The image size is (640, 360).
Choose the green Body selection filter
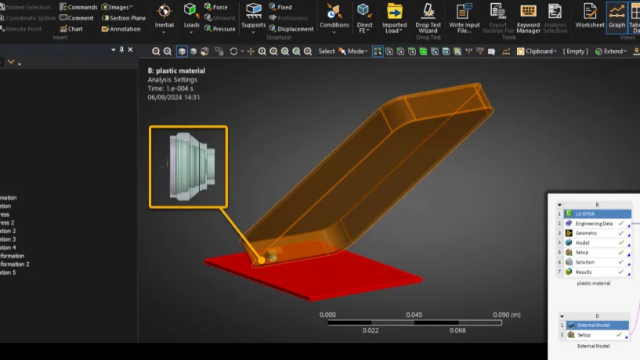tap(423, 51)
